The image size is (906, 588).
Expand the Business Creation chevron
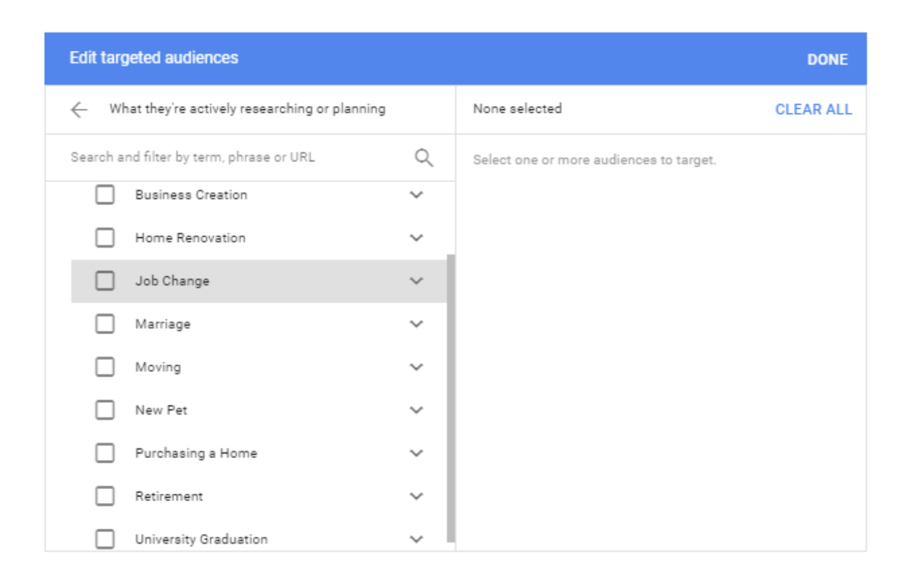click(x=416, y=194)
